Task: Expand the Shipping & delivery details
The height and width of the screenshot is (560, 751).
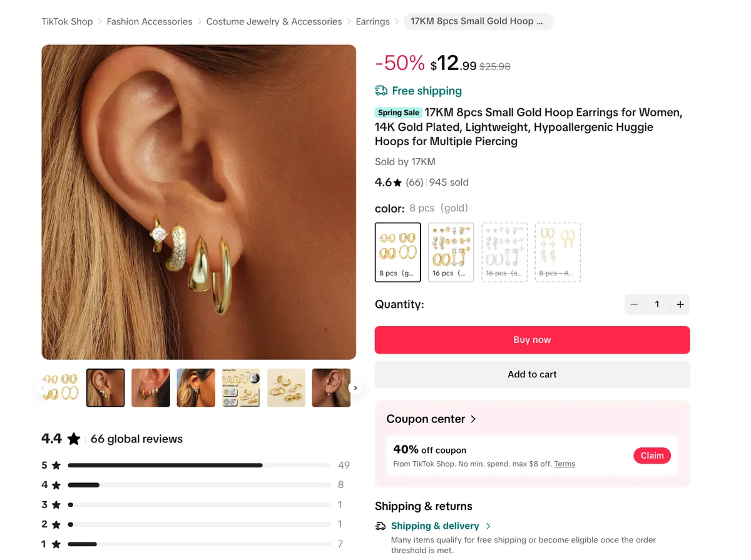Action: 436,526
